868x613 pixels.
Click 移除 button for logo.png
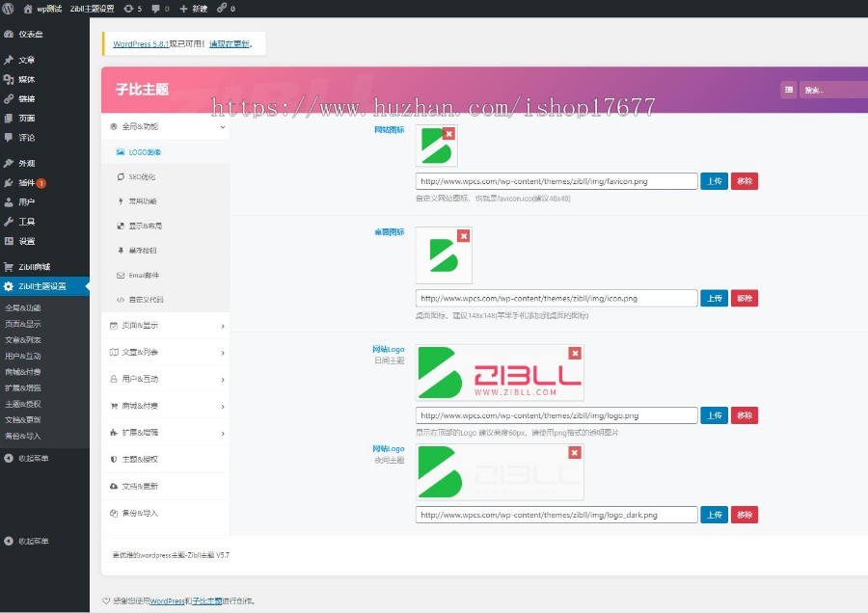pyautogui.click(x=745, y=415)
